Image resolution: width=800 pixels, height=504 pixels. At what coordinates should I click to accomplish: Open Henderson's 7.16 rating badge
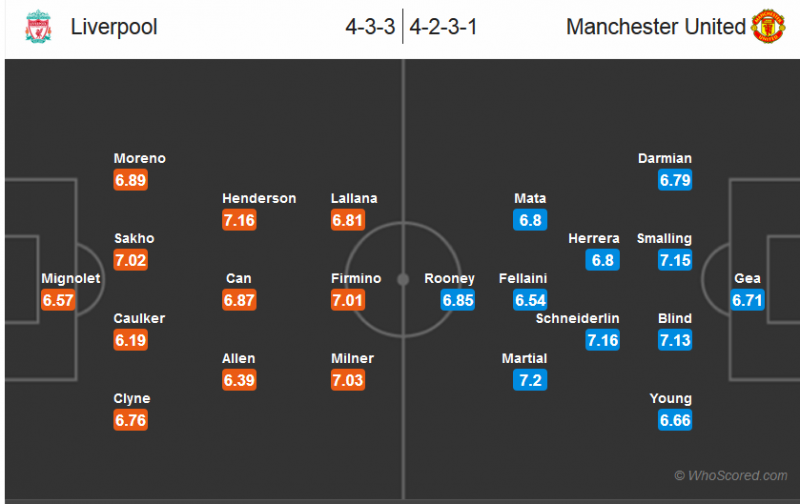tap(240, 220)
